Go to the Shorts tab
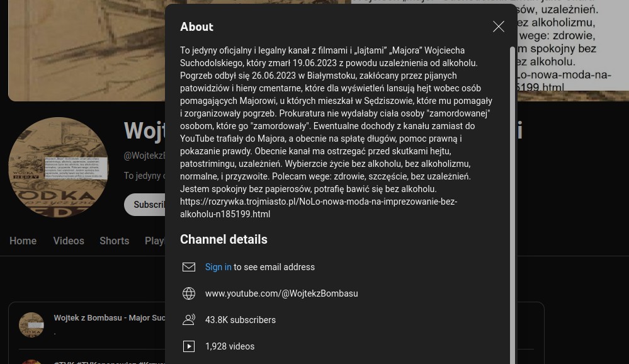 click(x=114, y=241)
